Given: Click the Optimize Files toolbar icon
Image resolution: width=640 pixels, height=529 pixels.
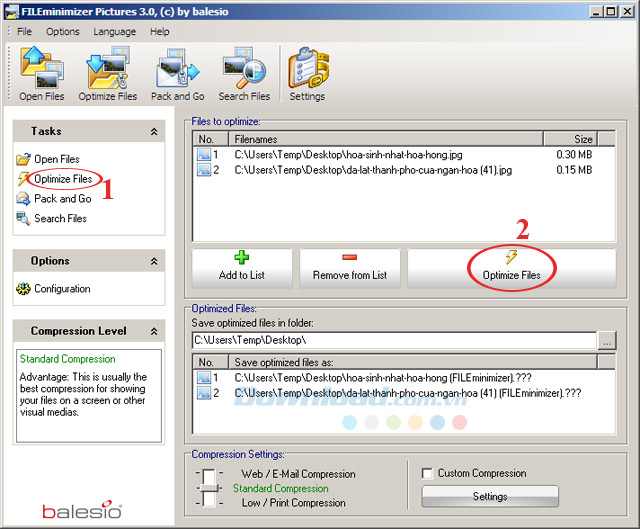Looking at the screenshot, I should [108, 73].
